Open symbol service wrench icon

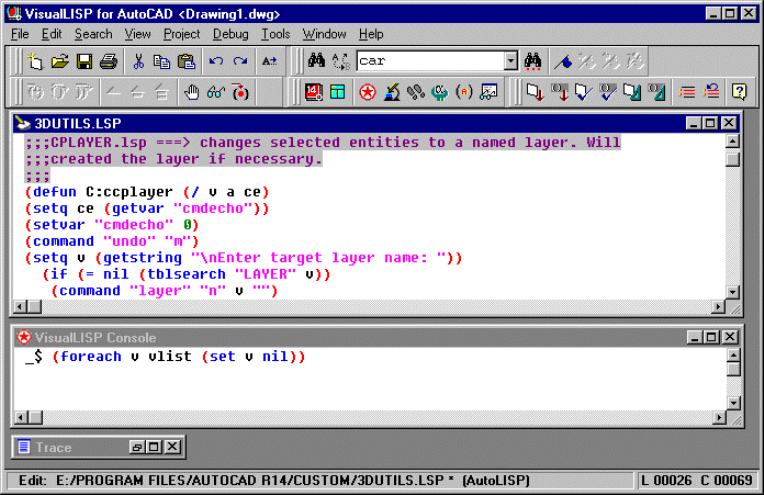(x=440, y=92)
